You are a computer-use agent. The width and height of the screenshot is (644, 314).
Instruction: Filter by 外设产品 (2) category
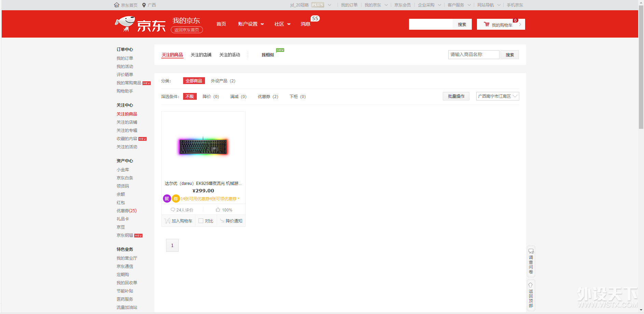[223, 81]
